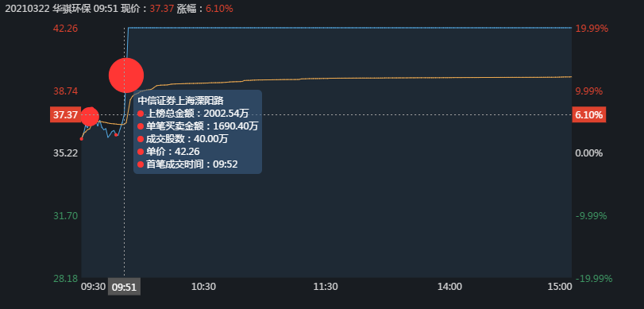Click the 中信证券上海溧阳路 tooltip title

click(180, 101)
